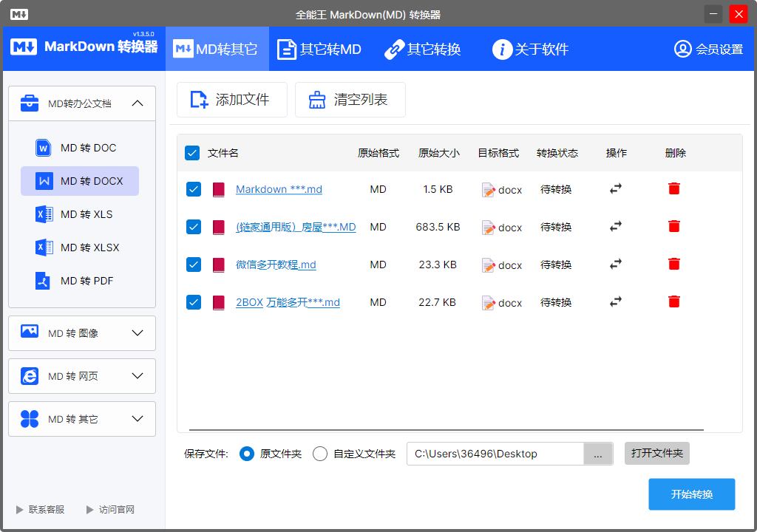Select MD 转 PDF in sidebar
Screen dimensions: 757x532
[x=80, y=281]
